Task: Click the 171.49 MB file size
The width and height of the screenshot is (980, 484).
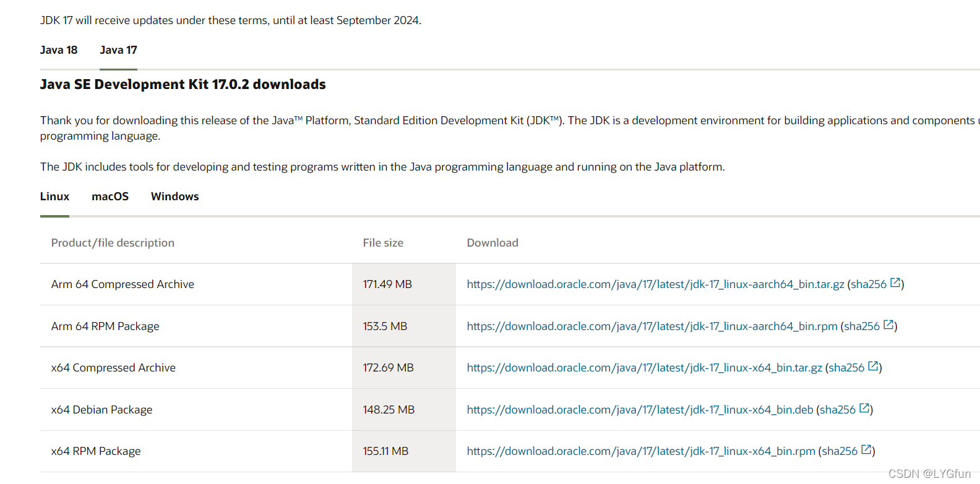Action: click(387, 284)
